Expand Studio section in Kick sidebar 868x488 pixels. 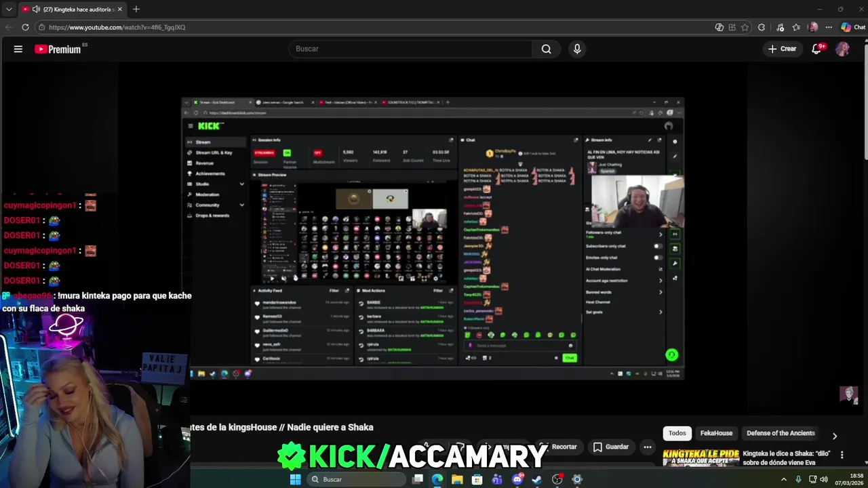(x=241, y=184)
